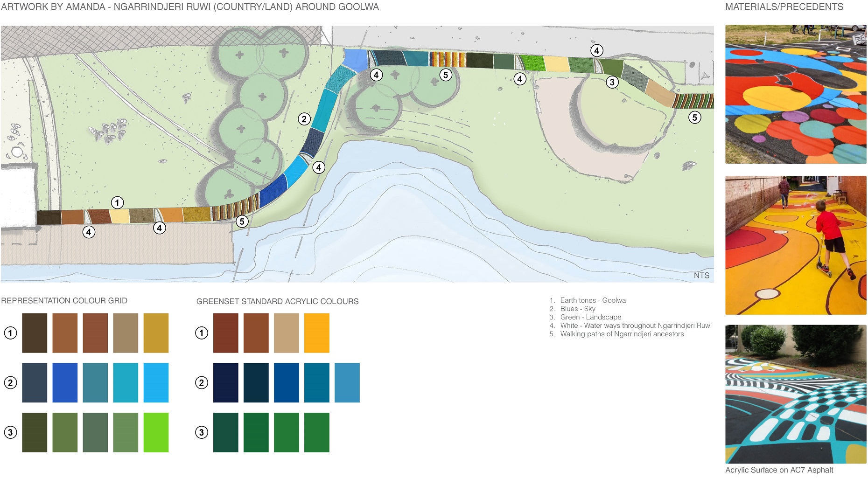Click the 'Acrylic Surface on AC7 Asphalt' caption
868x478 pixels.
(x=779, y=470)
